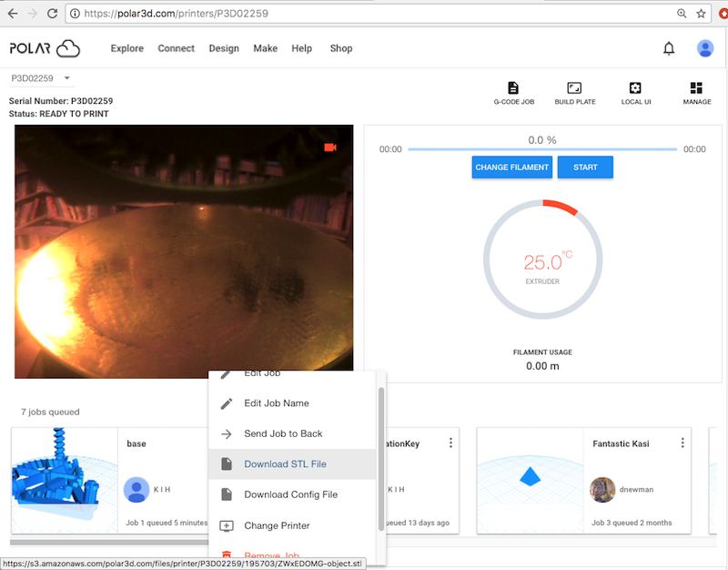
Task: Select Send Job to Back
Action: tap(292, 434)
